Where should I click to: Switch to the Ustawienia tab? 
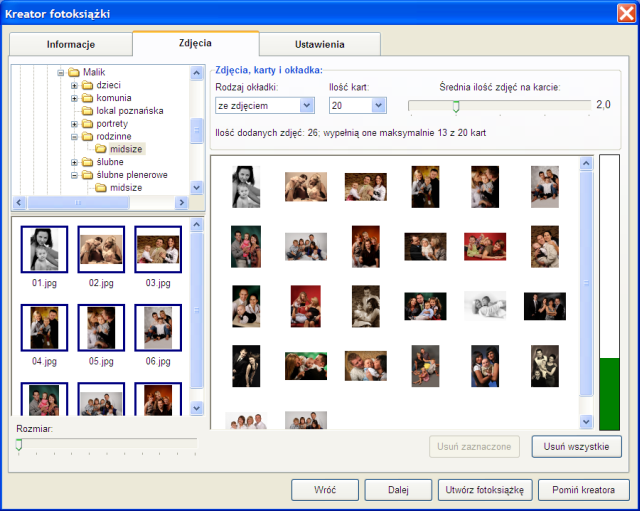coord(320,45)
